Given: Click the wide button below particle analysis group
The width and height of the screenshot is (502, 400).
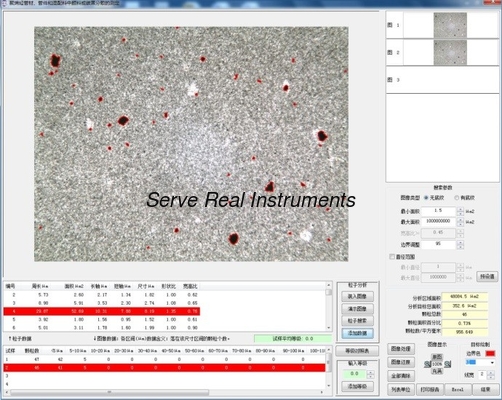Looking at the screenshot, I should pyautogui.click(x=357, y=351).
